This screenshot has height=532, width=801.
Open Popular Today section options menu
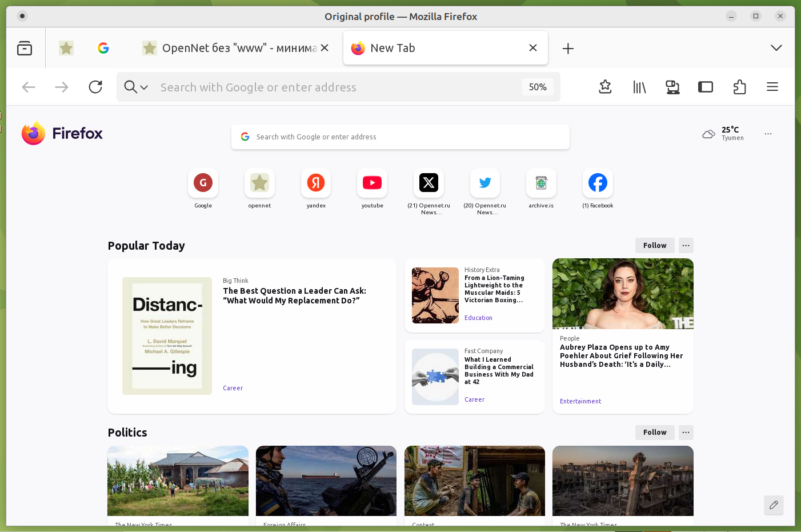coord(686,245)
